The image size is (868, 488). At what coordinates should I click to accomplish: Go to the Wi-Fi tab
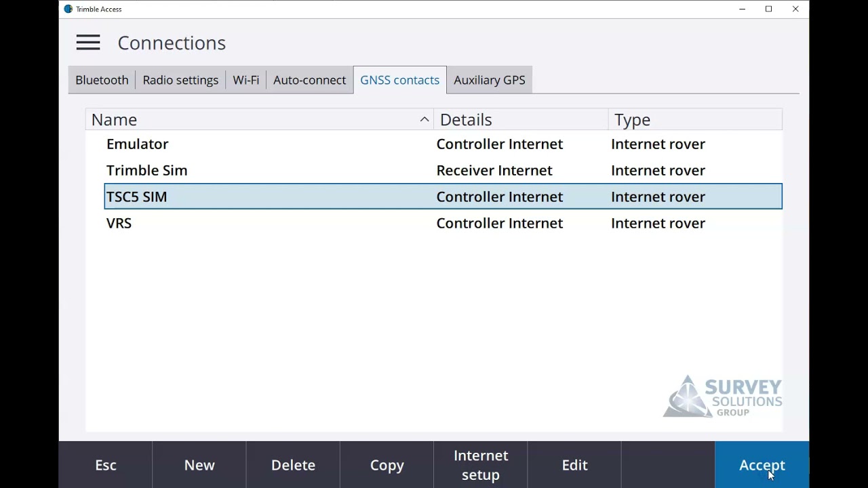(246, 80)
